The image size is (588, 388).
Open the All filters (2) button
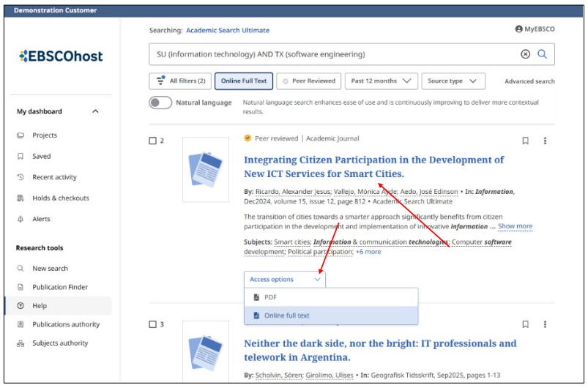pos(180,81)
